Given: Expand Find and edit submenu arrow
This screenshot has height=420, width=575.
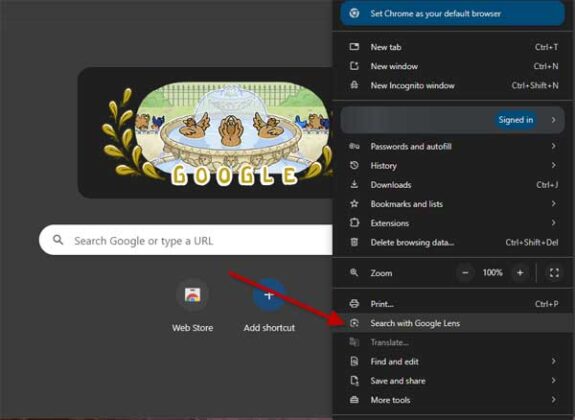Looking at the screenshot, I should 554,361.
